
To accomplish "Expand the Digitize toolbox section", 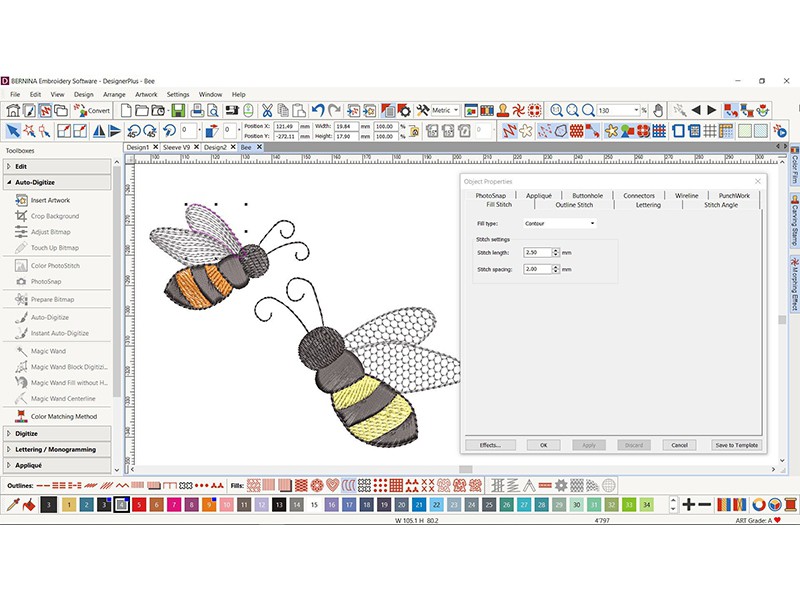I will 27,433.
